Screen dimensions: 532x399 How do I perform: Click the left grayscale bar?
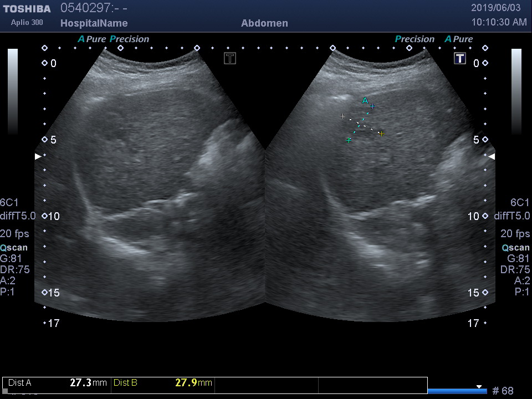coord(13,91)
